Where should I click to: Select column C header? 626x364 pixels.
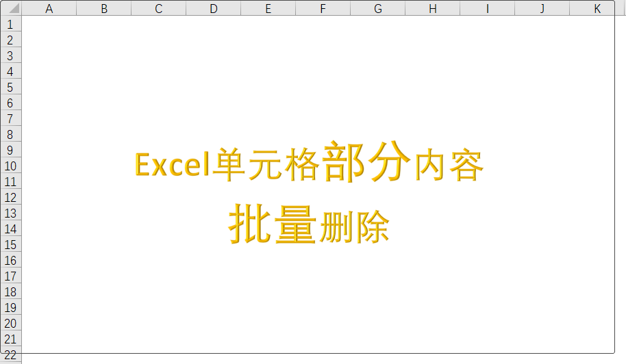pyautogui.click(x=158, y=8)
